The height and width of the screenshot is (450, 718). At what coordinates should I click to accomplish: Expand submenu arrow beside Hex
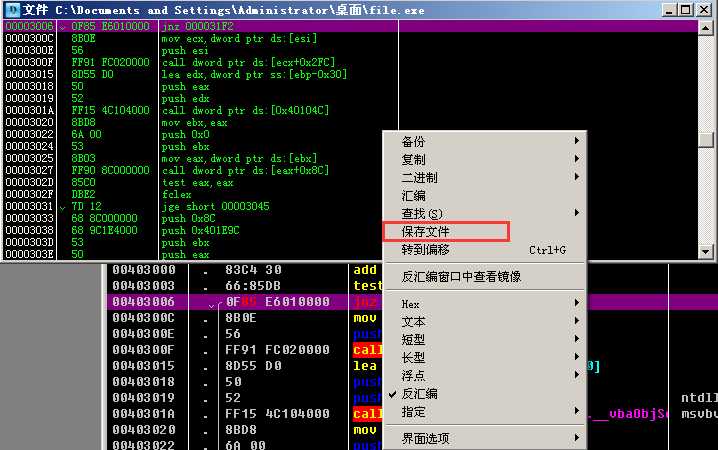(x=577, y=303)
